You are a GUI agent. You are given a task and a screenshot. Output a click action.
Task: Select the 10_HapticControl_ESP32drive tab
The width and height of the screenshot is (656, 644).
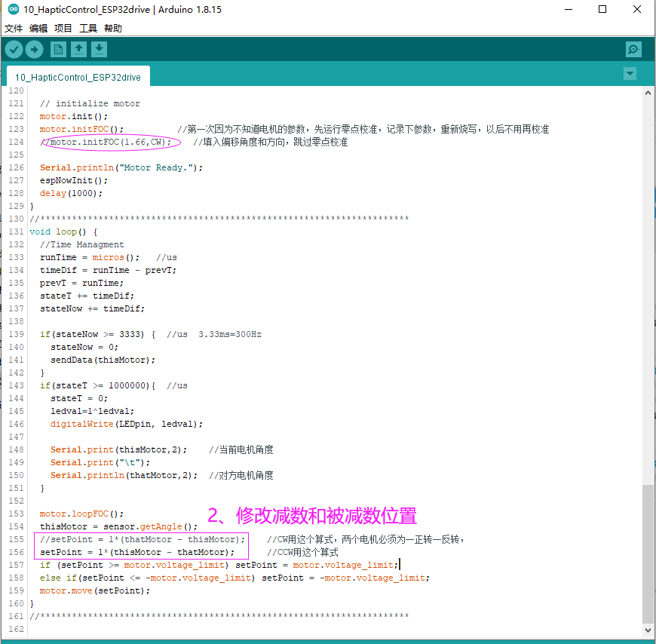pos(78,76)
